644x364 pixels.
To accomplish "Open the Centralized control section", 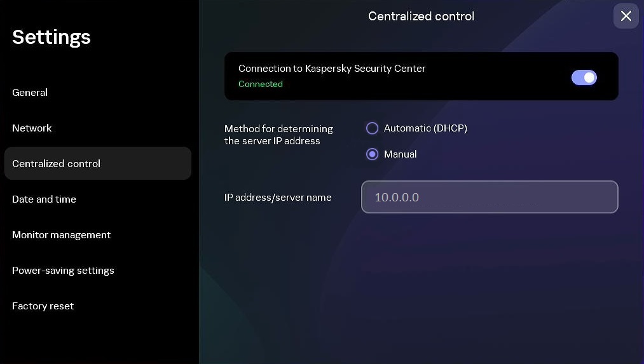I will click(57, 164).
